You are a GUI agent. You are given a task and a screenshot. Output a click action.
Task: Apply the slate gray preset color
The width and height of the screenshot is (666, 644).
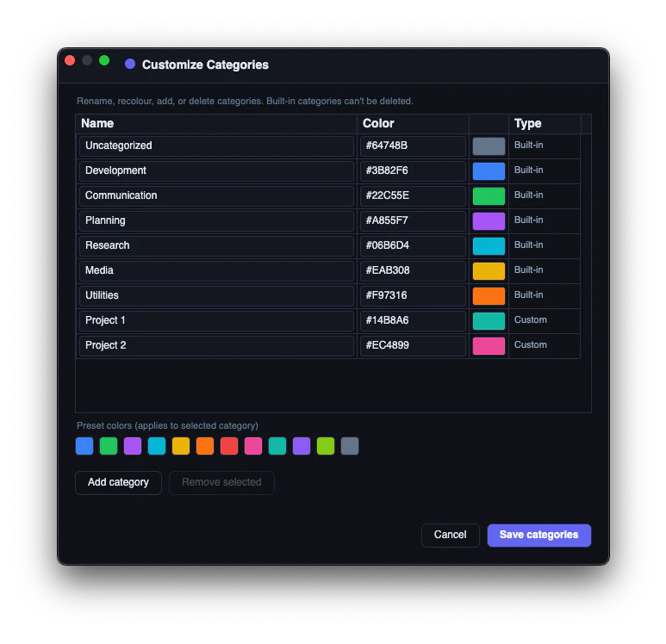(x=350, y=446)
